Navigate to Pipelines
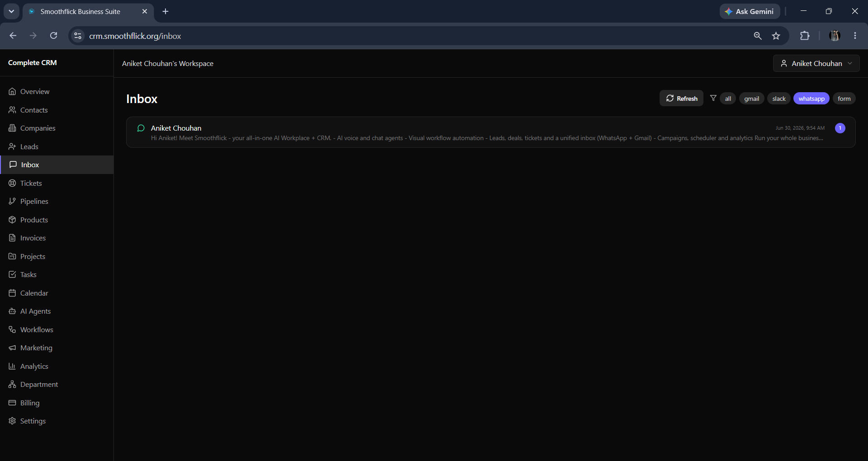Screen dimensions: 868x461 coord(57,201)
